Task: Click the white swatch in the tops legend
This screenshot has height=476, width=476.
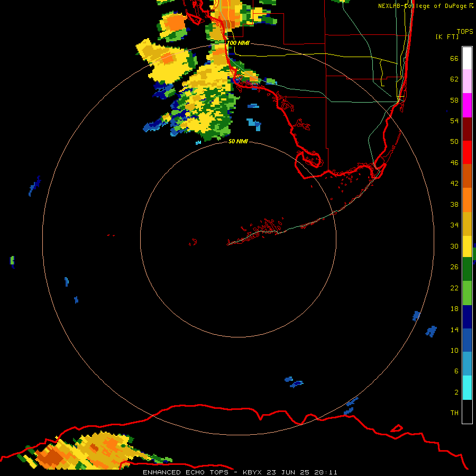Action: click(467, 58)
